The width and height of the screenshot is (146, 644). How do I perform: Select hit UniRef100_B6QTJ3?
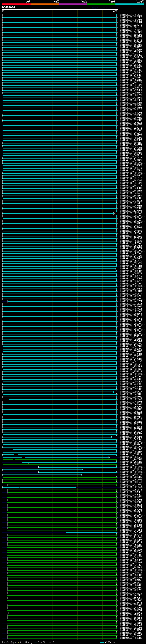click(x=131, y=156)
